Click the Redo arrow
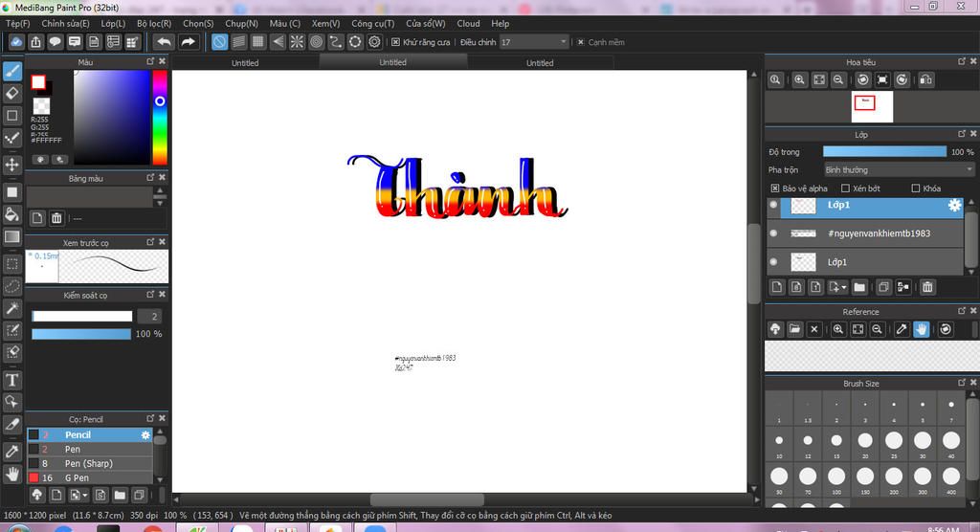 point(188,42)
